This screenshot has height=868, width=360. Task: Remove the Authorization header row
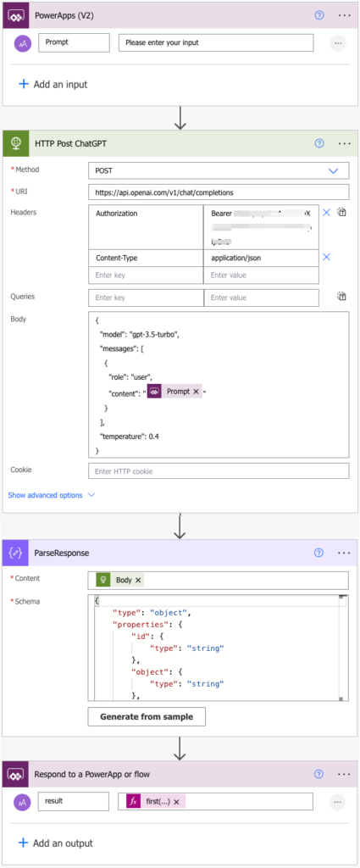pyautogui.click(x=326, y=213)
